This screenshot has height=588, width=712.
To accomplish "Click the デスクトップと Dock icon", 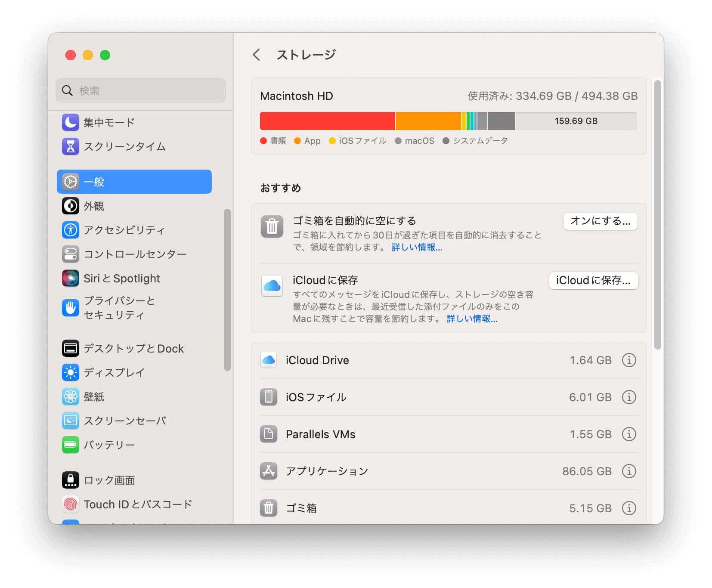I will coord(71,348).
